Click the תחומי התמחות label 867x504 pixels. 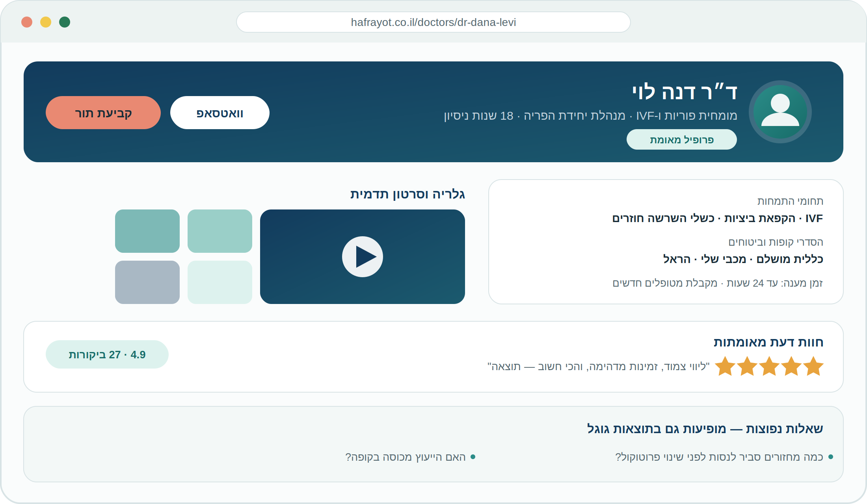pos(790,201)
